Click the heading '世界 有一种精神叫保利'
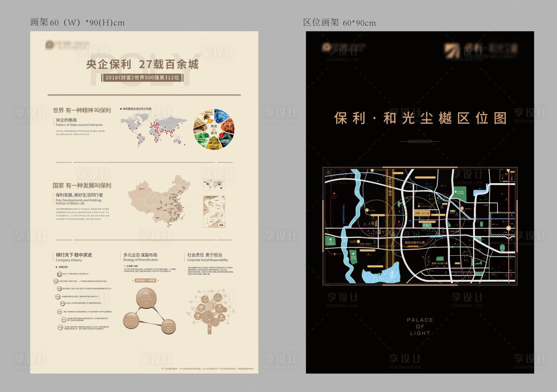This screenshot has height=392, width=557. point(82,110)
